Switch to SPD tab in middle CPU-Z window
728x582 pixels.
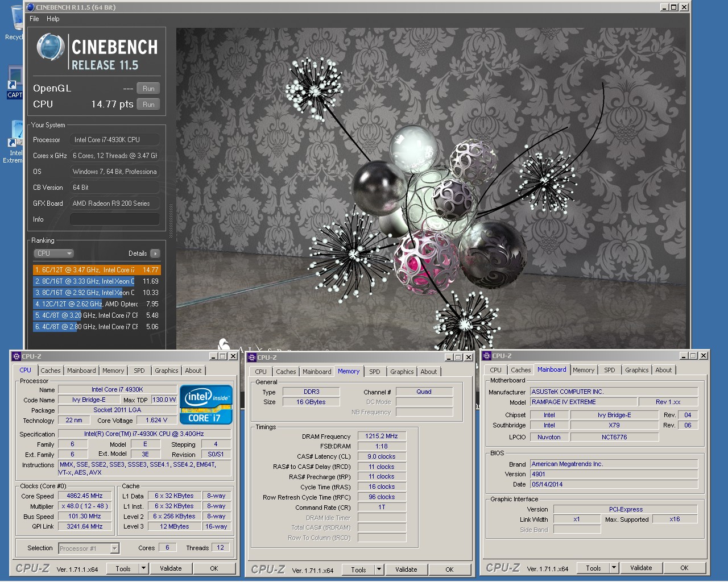(x=374, y=372)
